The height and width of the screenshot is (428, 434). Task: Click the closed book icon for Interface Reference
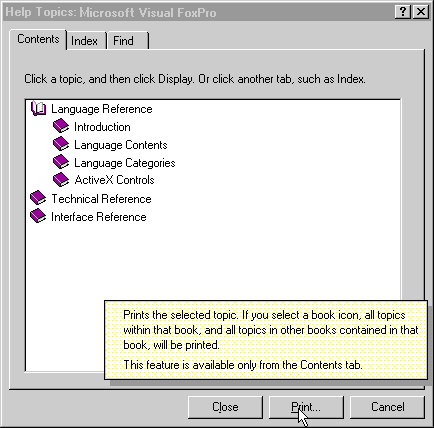(38, 216)
